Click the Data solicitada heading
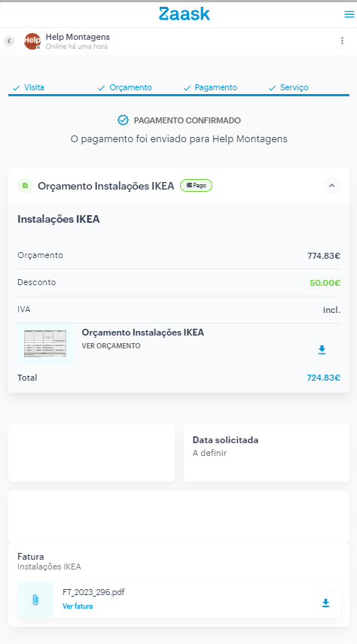The width and height of the screenshot is (357, 644). pos(225,440)
